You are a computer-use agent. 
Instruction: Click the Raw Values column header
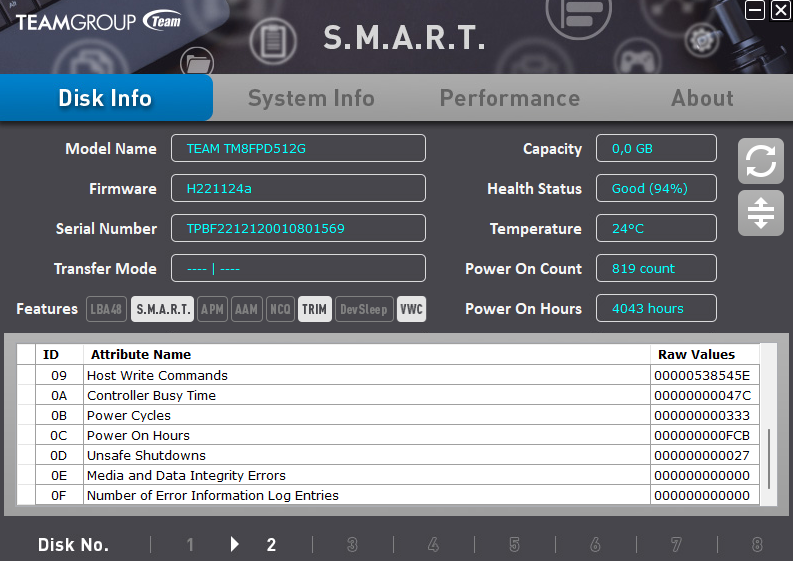point(696,354)
